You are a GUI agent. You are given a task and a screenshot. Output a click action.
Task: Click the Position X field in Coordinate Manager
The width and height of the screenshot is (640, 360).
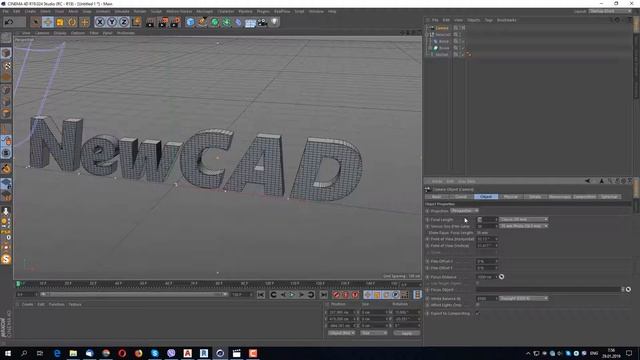click(x=342, y=312)
